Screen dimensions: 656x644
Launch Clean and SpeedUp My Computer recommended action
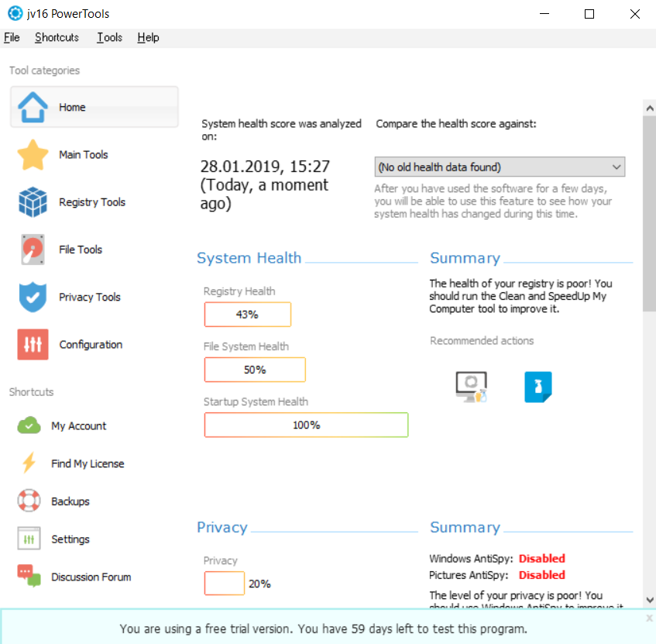pyautogui.click(x=472, y=387)
